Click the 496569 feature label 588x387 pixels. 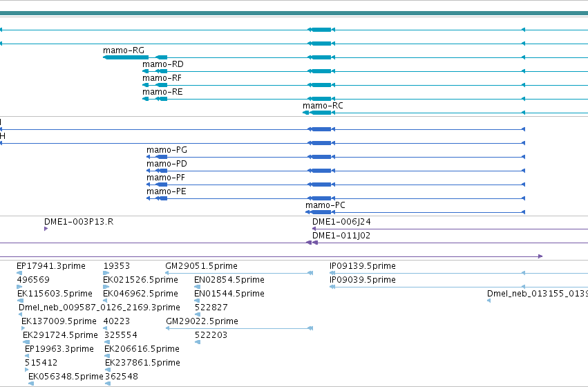click(x=33, y=280)
